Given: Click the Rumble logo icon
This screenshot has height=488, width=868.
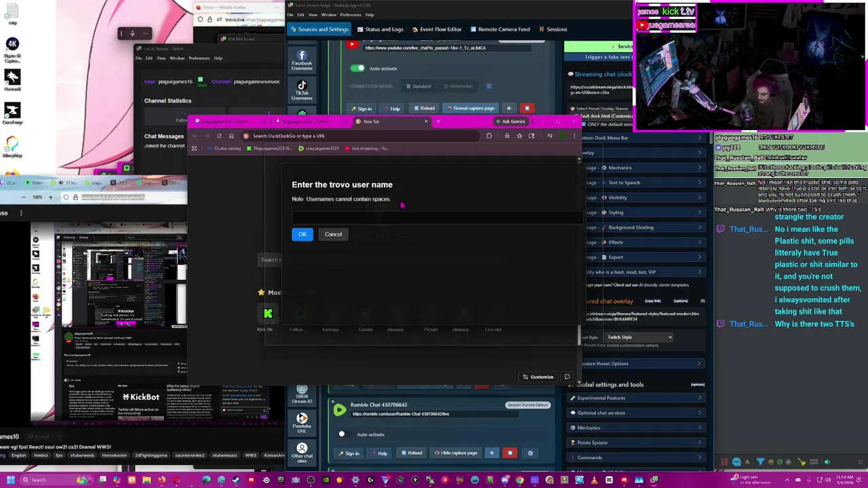Looking at the screenshot, I should [x=339, y=409].
